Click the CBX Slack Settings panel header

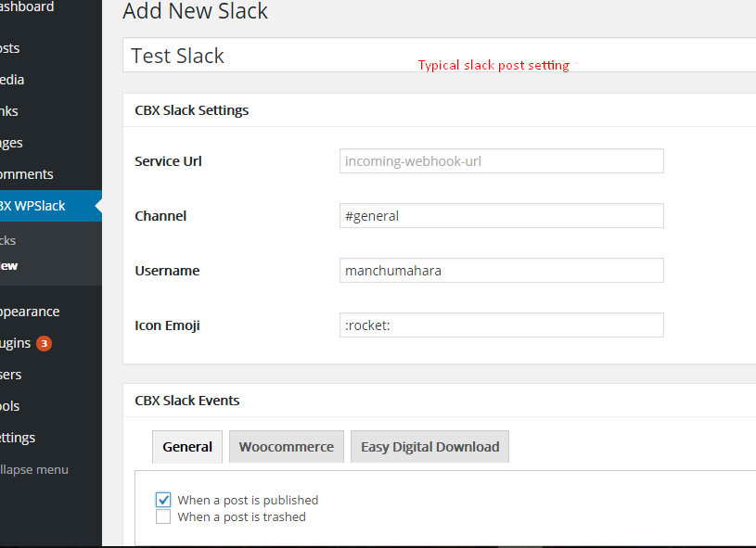click(440, 110)
